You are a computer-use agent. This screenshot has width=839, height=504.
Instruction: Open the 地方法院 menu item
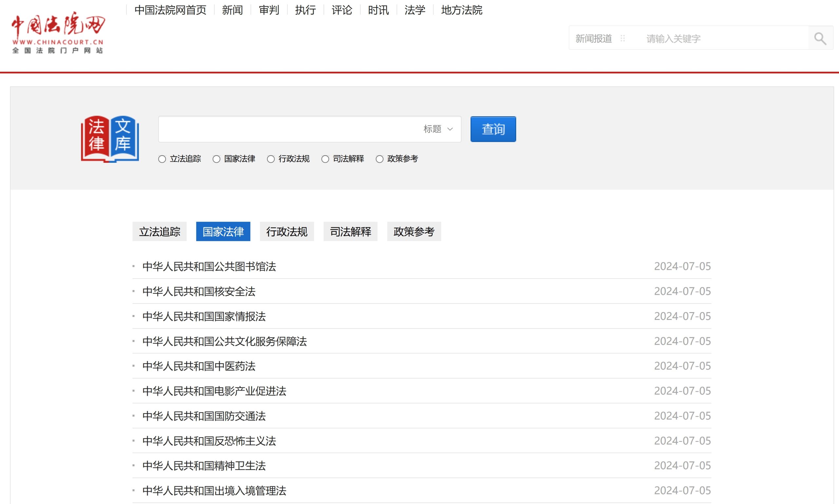(x=461, y=10)
